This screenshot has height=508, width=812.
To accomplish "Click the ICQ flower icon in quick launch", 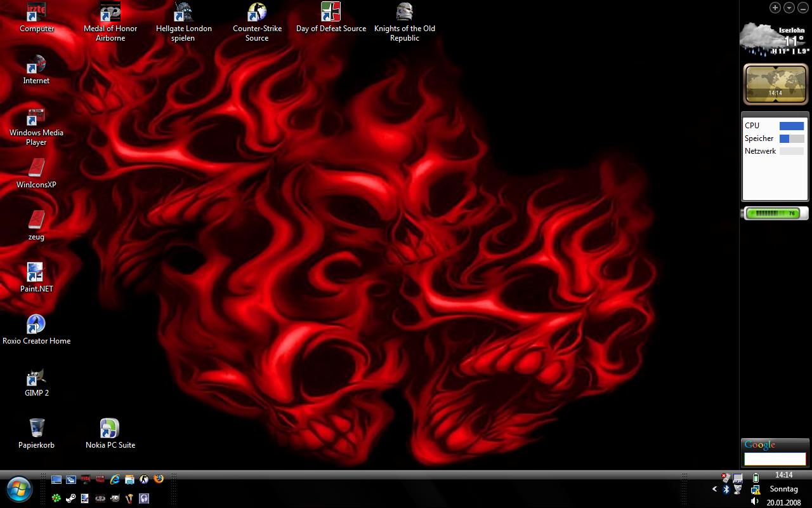I will pyautogui.click(x=56, y=498).
